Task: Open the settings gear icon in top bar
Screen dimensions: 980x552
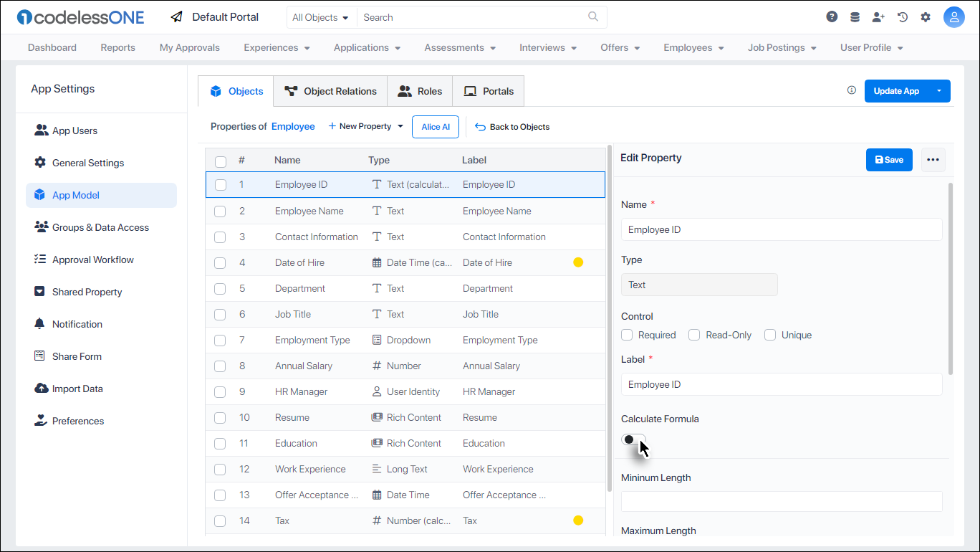Action: tap(926, 16)
